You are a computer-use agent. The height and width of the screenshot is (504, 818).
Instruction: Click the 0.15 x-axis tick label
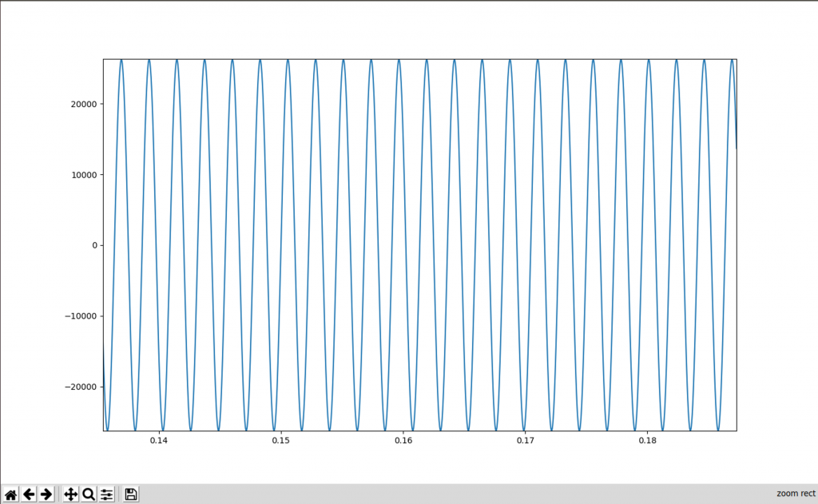(280, 440)
